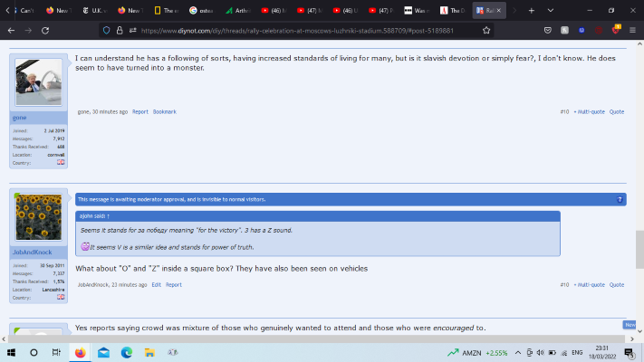This screenshot has height=362, width=644.
Task: Click the Firefox back arrow button
Action: click(x=10, y=30)
